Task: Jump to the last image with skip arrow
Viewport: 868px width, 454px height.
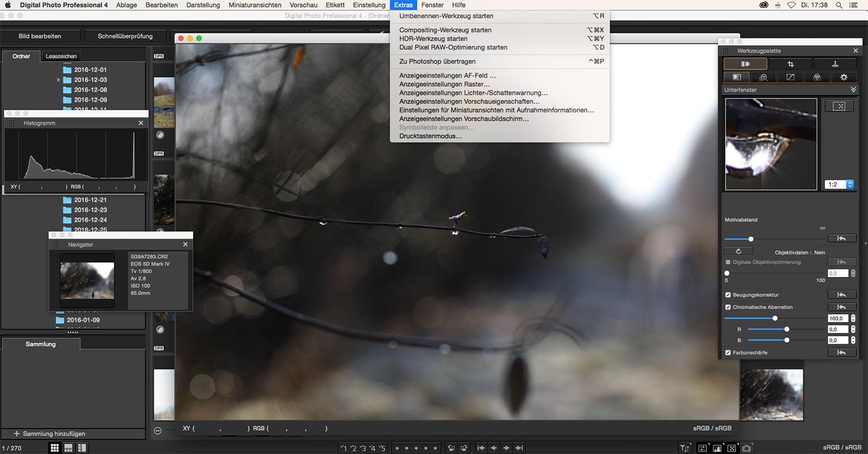Action: tap(520, 448)
